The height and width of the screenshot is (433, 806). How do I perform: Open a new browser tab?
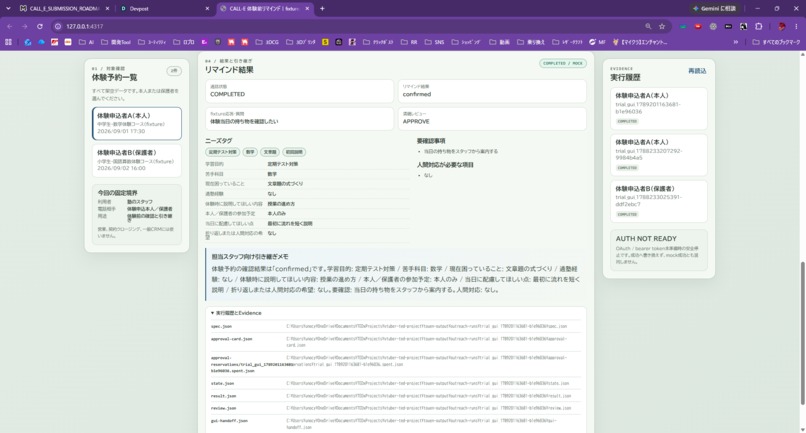[322, 9]
